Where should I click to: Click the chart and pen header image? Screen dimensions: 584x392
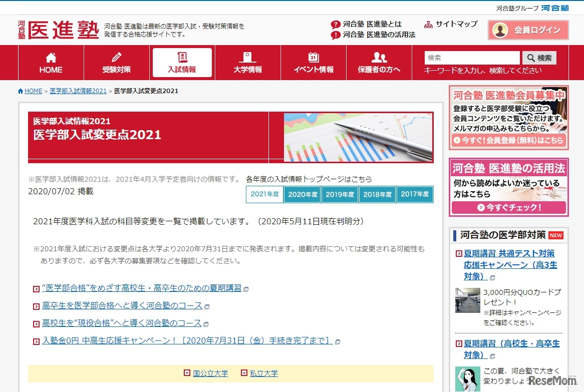tap(358, 137)
